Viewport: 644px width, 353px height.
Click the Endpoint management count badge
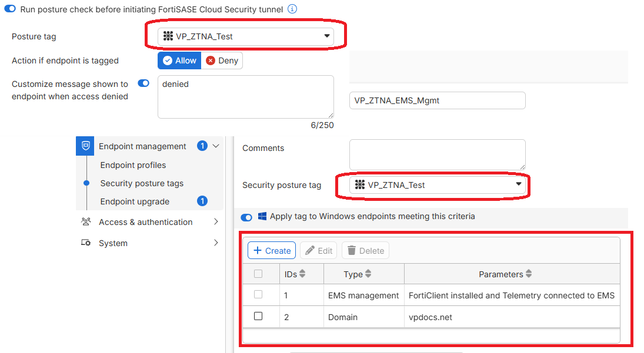[x=202, y=146]
